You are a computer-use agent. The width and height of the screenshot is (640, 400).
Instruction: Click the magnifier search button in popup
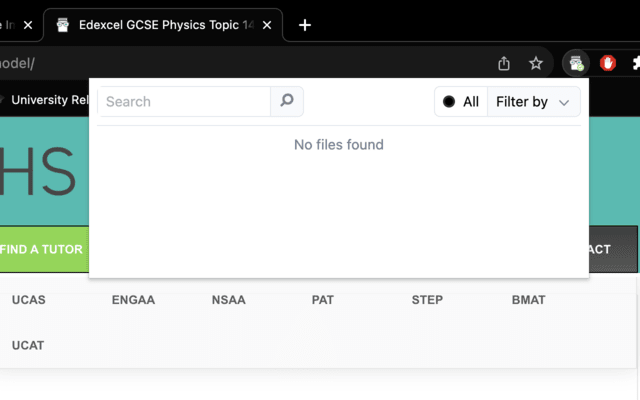pyautogui.click(x=287, y=101)
